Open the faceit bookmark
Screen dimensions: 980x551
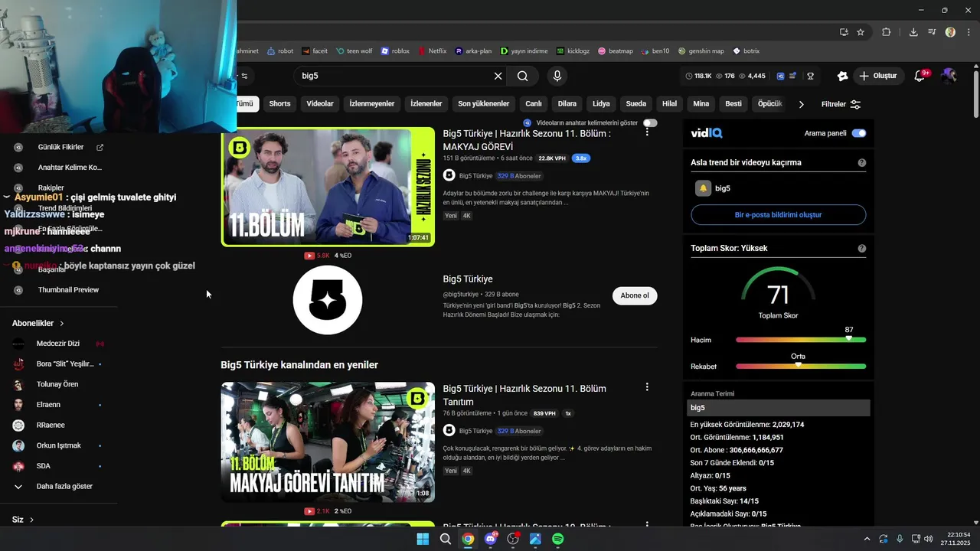click(x=315, y=51)
